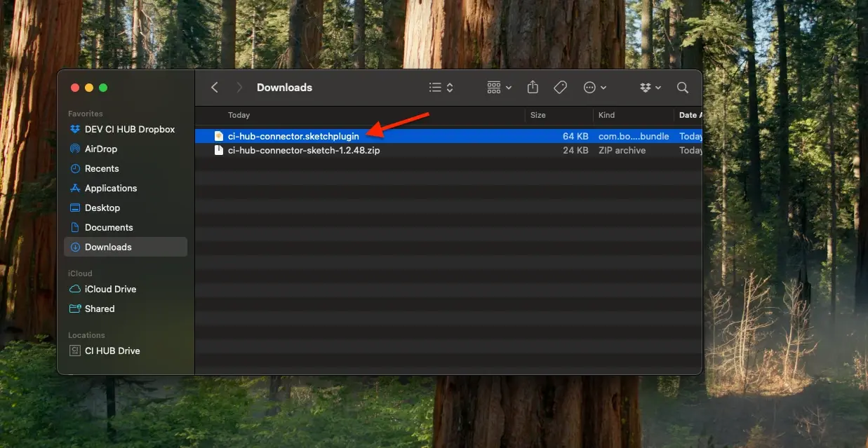Click the Applications sidebar icon
The height and width of the screenshot is (448, 868).
(75, 188)
